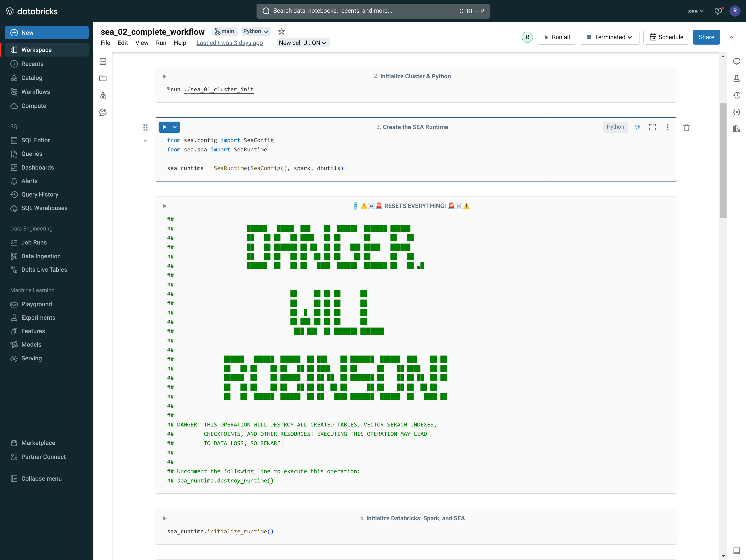Open the table of contents panel
This screenshot has width=746, height=560.
pos(103,62)
